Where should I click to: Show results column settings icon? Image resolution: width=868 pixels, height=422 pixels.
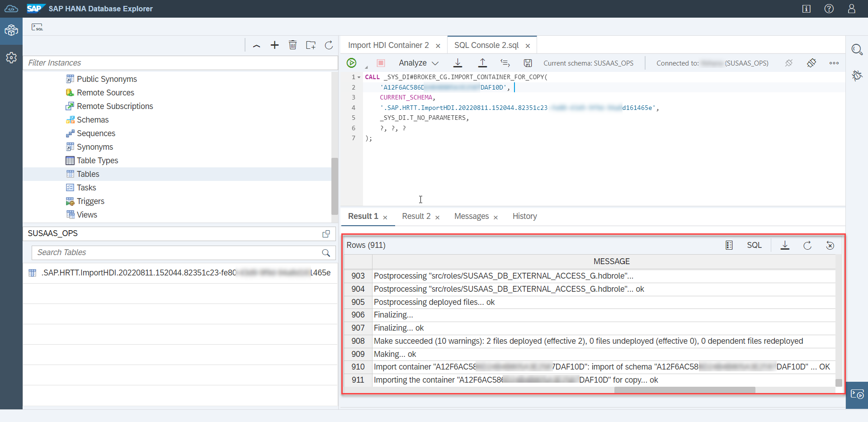(x=729, y=245)
